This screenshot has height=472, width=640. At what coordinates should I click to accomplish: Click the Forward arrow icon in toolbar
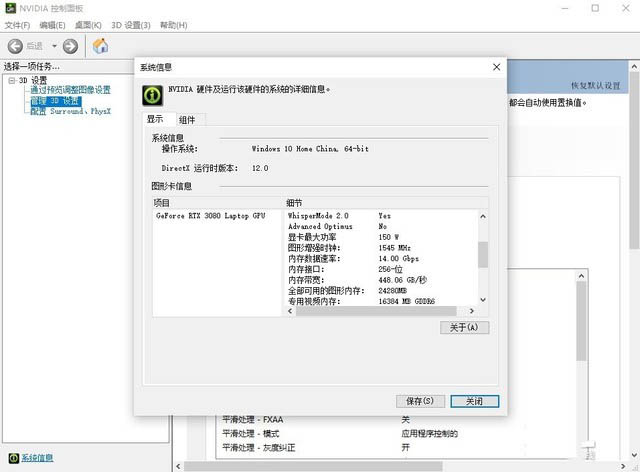point(70,46)
